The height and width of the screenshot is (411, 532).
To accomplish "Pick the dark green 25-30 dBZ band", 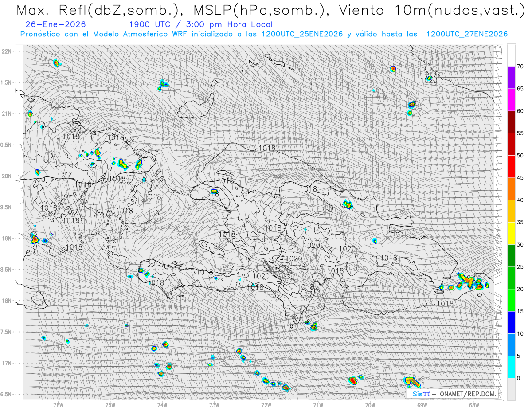I will coord(511,256).
